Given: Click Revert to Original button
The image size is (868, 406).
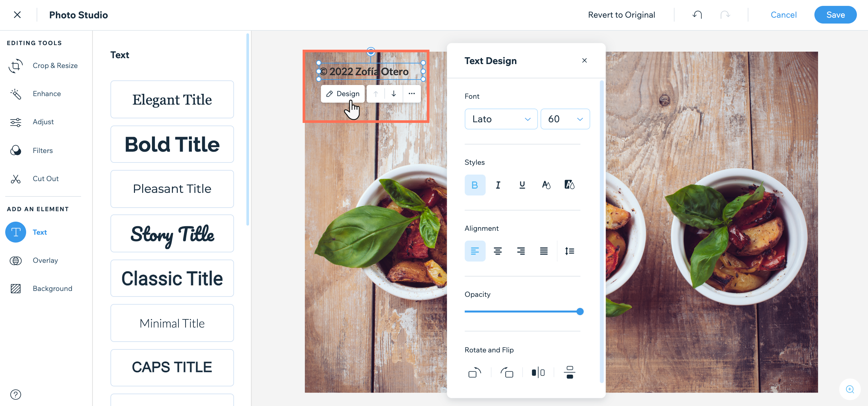Looking at the screenshot, I should pos(622,14).
